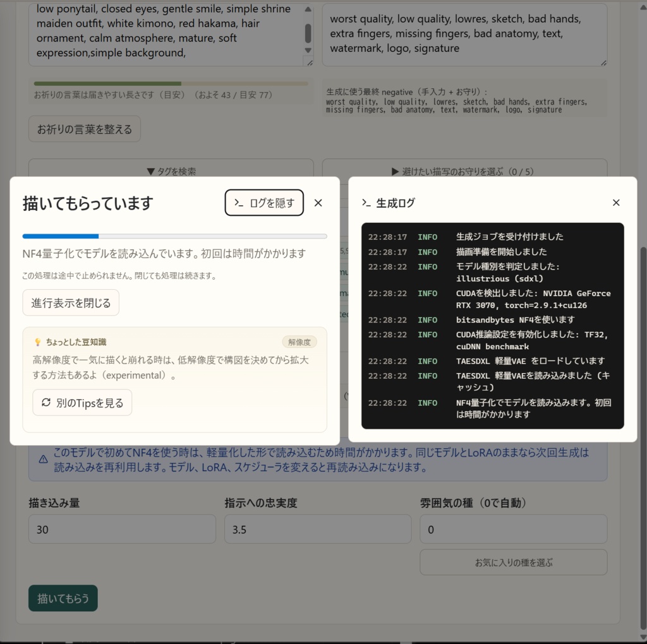Click the prompt textarea scroll up arrow
647x644 pixels.
click(x=308, y=9)
